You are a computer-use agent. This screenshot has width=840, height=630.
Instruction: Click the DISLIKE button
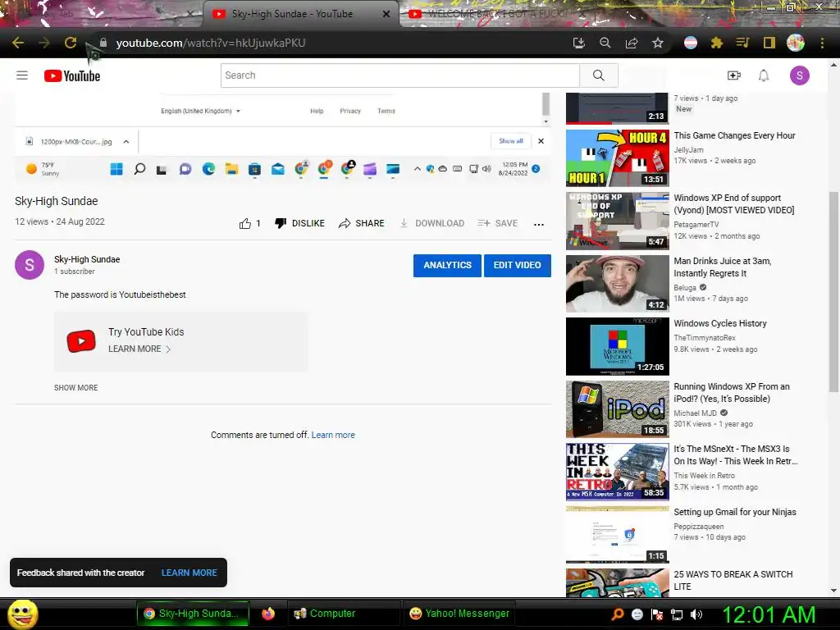(x=299, y=223)
